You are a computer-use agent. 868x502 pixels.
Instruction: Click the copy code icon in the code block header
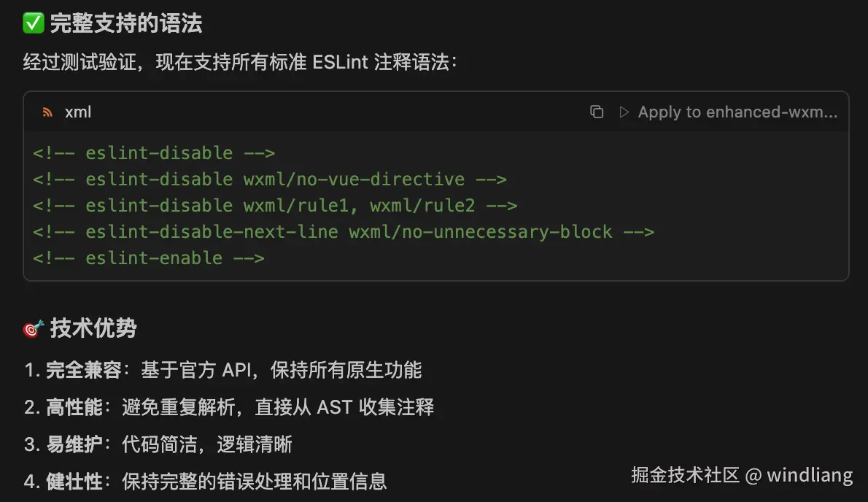[597, 112]
